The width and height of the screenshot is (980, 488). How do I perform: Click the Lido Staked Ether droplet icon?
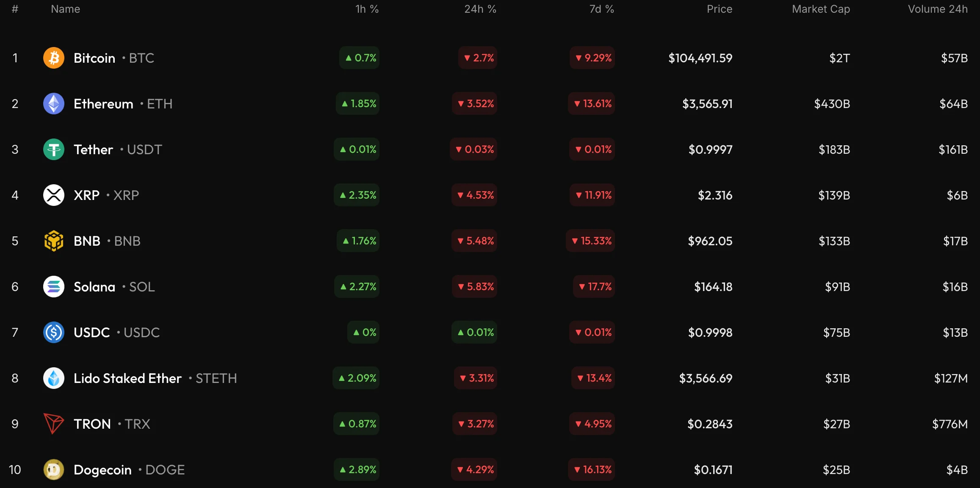pos(54,378)
